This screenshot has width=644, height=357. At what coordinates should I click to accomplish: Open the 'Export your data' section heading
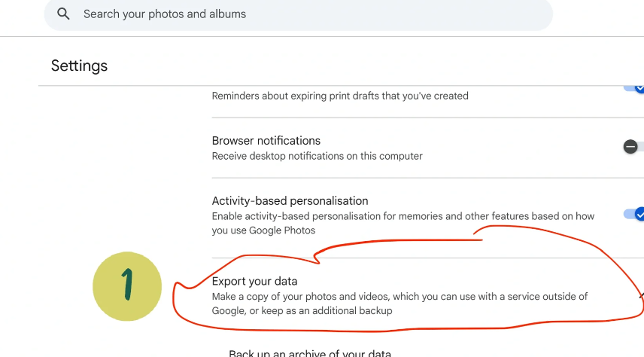coord(254,282)
